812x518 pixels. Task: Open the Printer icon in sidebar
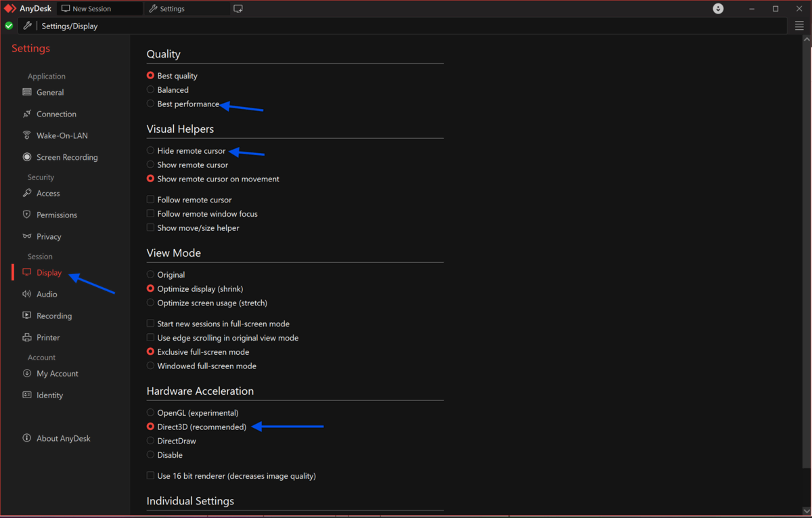(x=27, y=337)
